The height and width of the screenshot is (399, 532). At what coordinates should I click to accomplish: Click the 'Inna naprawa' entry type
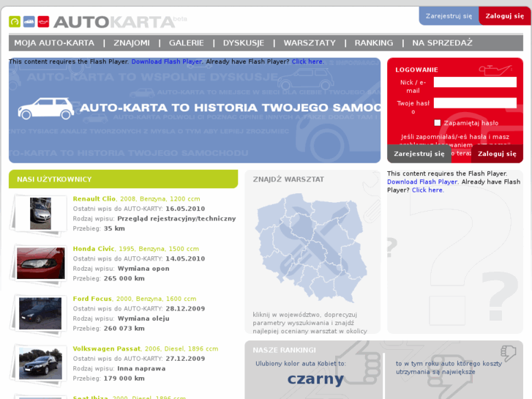[141, 368]
